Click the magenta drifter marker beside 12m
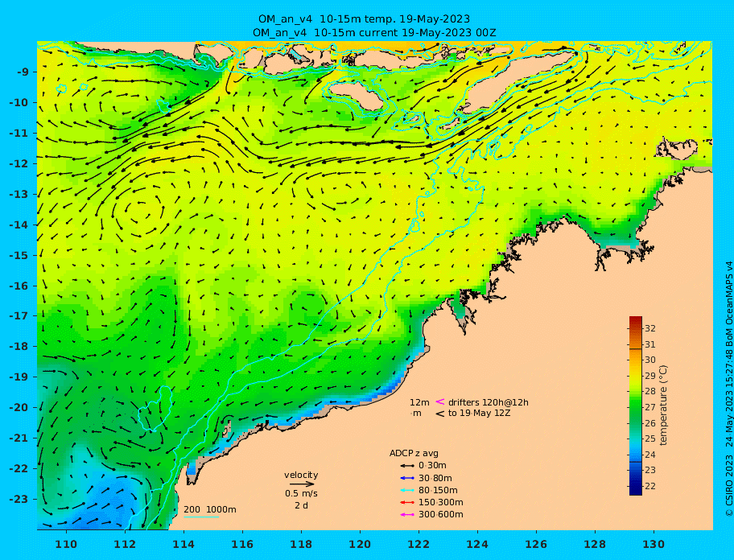The width and height of the screenshot is (734, 560). pos(440,401)
